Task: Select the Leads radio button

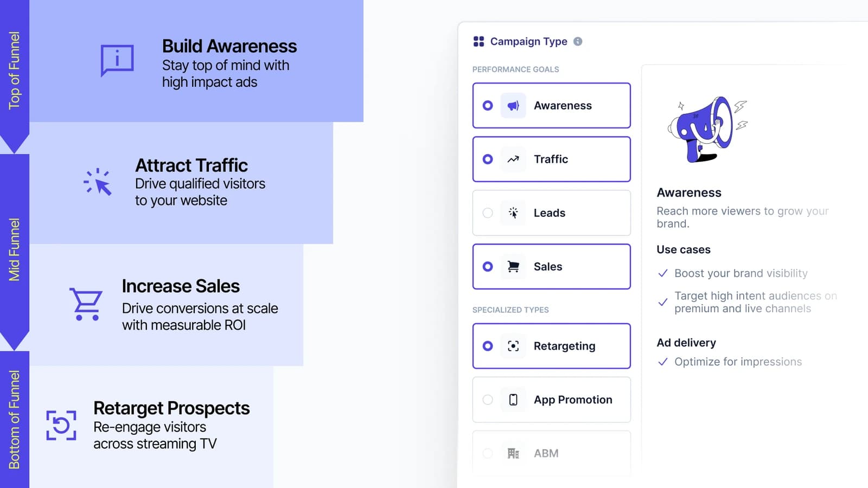Action: coord(488,213)
